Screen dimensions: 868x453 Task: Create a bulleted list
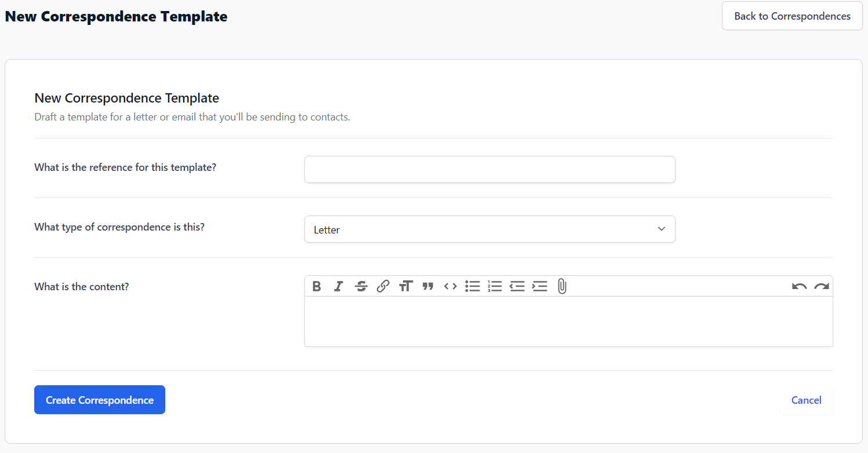pos(473,286)
